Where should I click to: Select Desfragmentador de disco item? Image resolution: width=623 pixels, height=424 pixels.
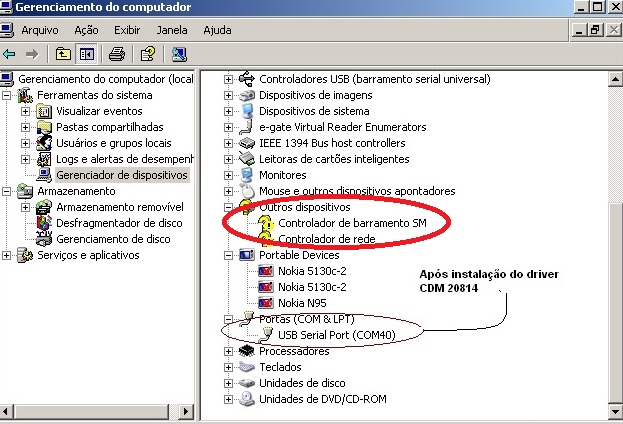pyautogui.click(x=119, y=223)
